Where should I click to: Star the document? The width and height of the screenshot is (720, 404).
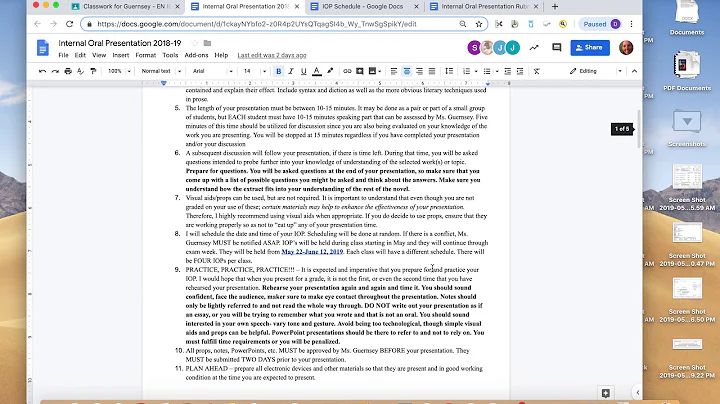point(195,43)
